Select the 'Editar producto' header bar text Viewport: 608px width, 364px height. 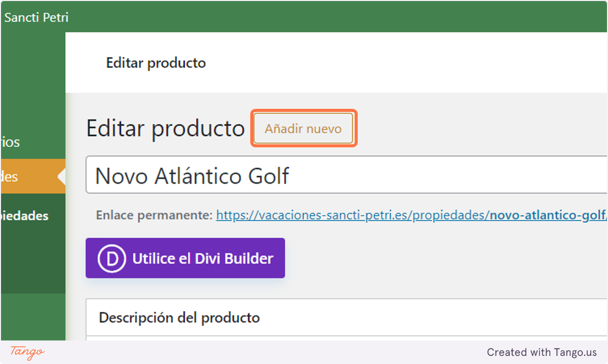[x=156, y=63]
